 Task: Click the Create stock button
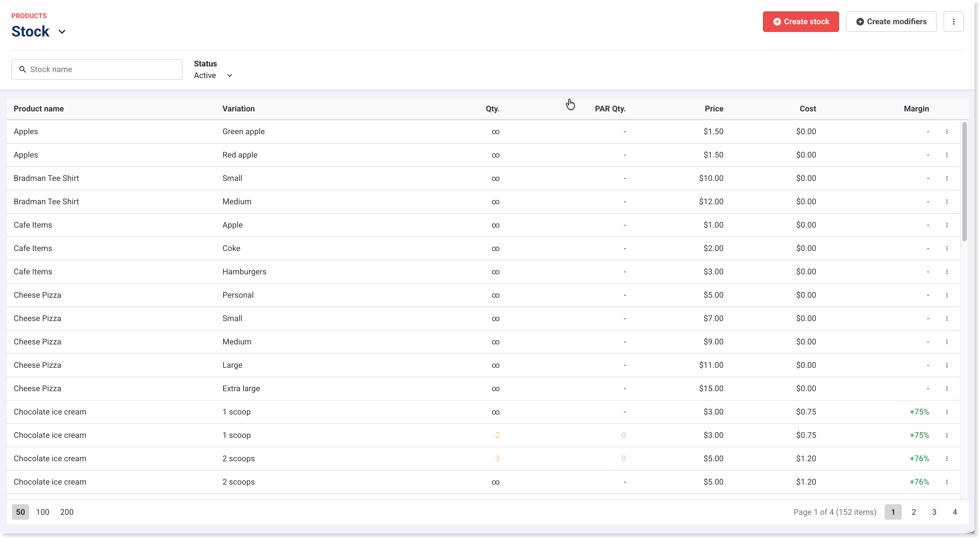pos(800,22)
